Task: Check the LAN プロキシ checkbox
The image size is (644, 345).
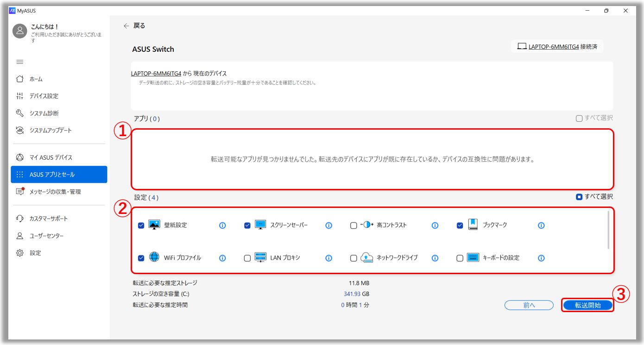Action: [x=247, y=258]
